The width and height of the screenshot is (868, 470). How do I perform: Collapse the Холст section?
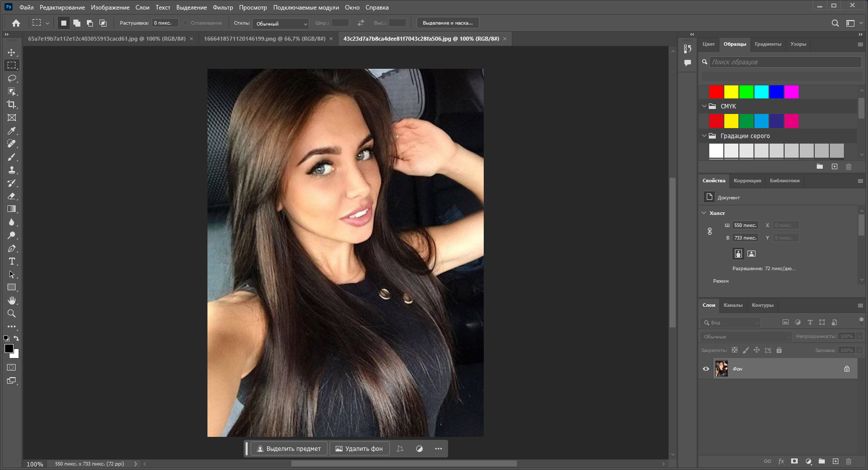pyautogui.click(x=704, y=213)
